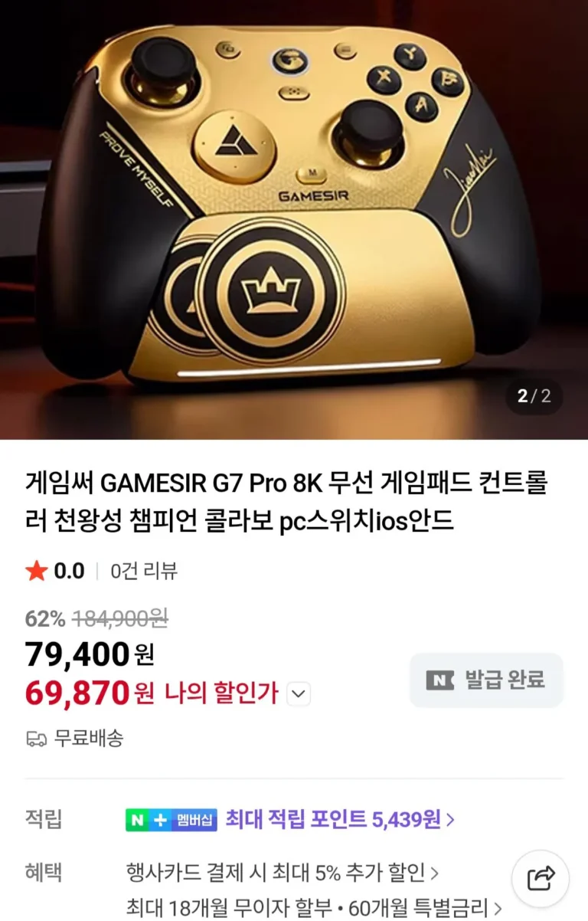Screen dimensions: 588x921
Task: Open the 0건 리뷰 reviews link
Action: 144,571
